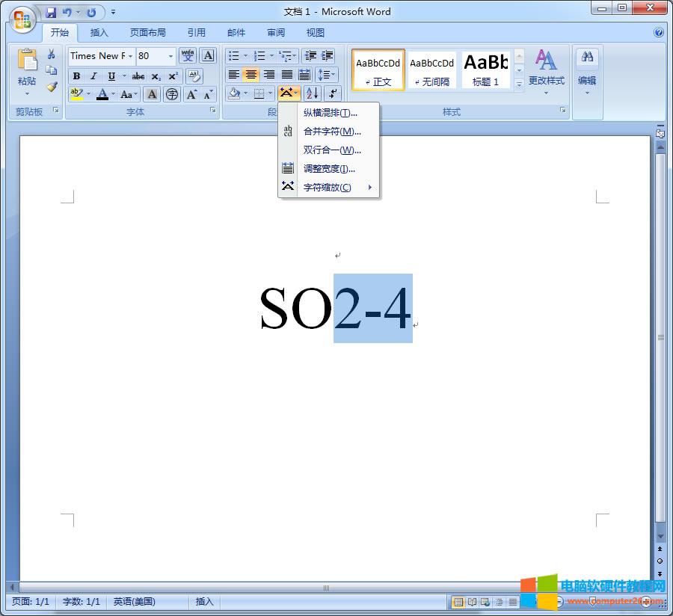Viewport: 673px width, 616px height.
Task: Toggle bold formatting on selected text
Action: tap(77, 76)
